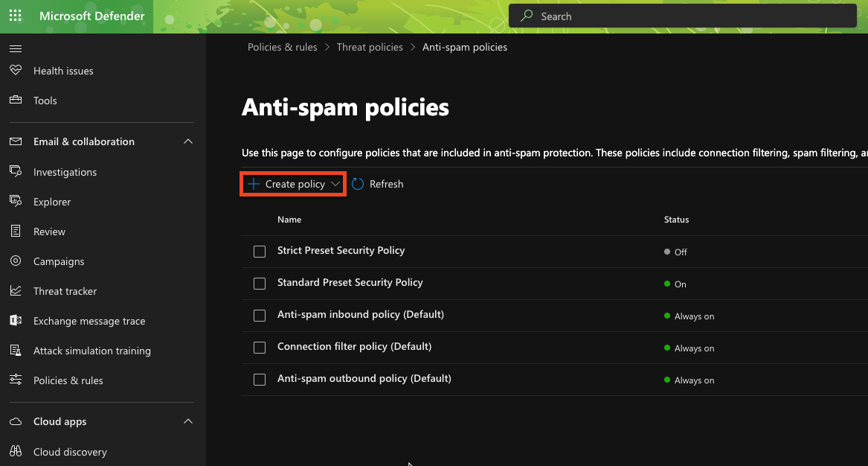This screenshot has height=466, width=868.
Task: Collapse the Cloud apps section
Action: click(x=188, y=421)
